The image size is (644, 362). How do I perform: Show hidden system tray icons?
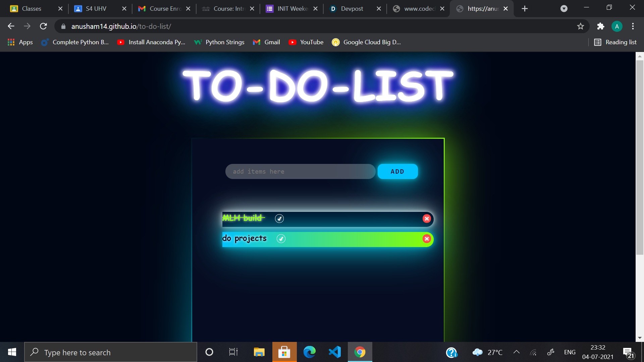[517, 352]
